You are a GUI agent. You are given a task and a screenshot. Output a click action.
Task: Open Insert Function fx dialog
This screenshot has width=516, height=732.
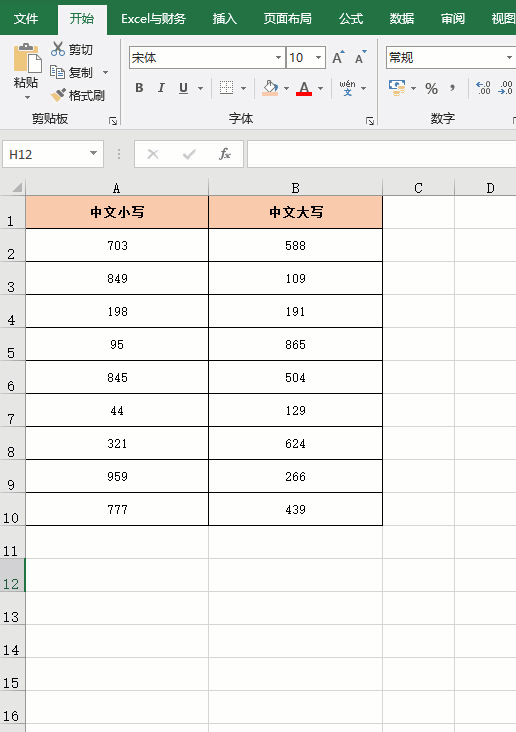[225, 154]
